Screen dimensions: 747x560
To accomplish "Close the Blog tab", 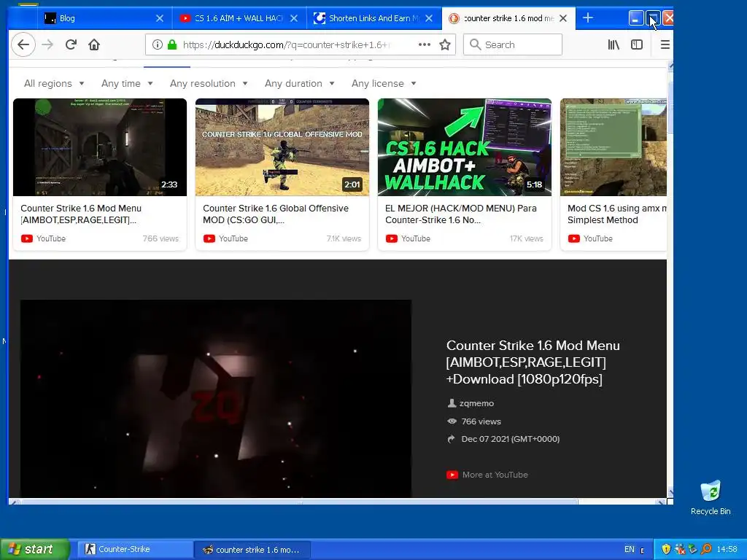I will [x=160, y=18].
